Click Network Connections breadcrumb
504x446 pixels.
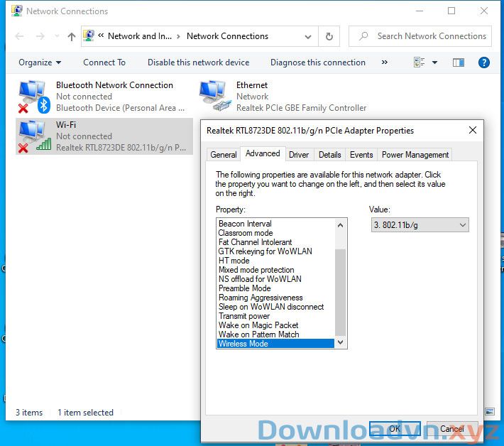(x=227, y=36)
